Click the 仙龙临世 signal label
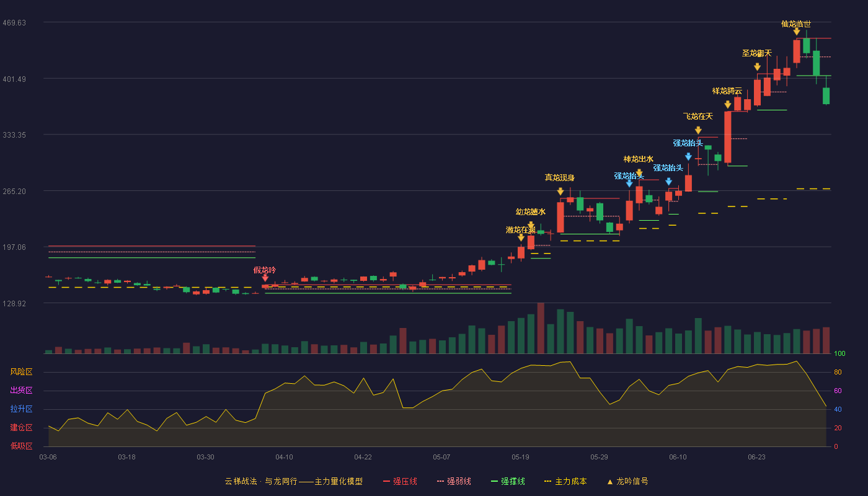Image resolution: width=868 pixels, height=496 pixels. pyautogui.click(x=796, y=24)
